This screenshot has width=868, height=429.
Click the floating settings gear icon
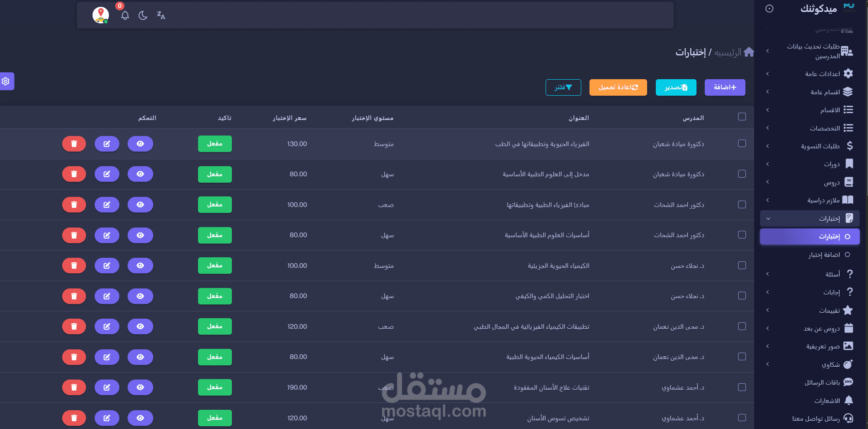click(6, 81)
